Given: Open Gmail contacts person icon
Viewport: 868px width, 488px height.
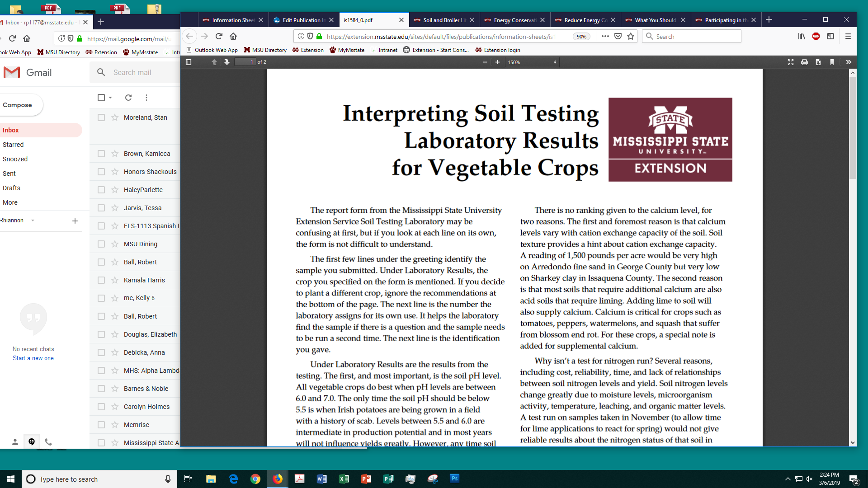Looking at the screenshot, I should [x=15, y=442].
